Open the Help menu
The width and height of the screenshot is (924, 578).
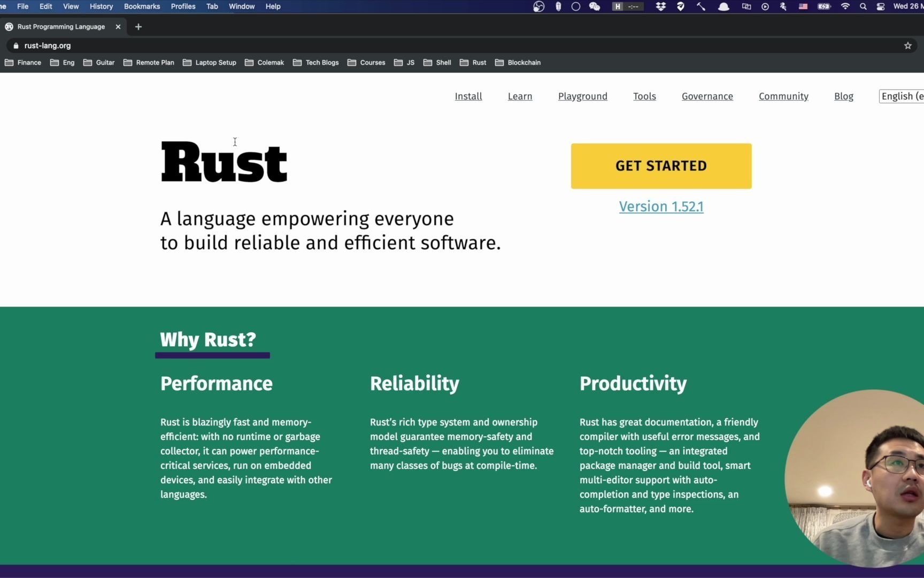click(x=273, y=6)
